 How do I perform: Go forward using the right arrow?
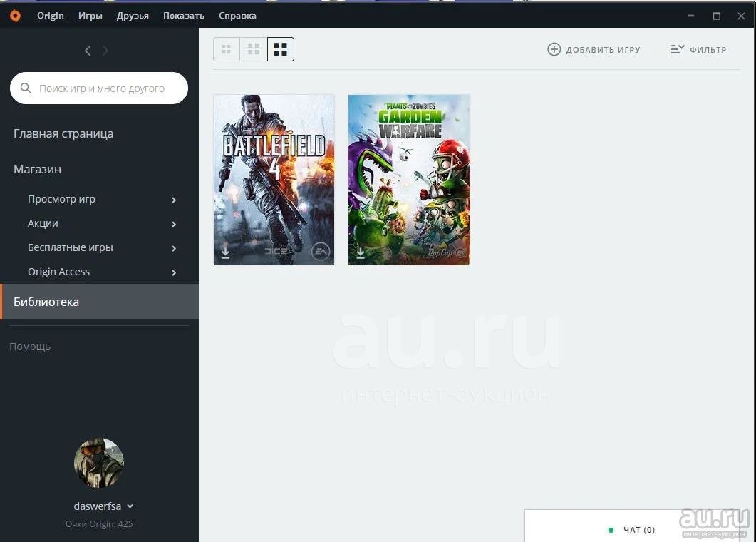(105, 51)
